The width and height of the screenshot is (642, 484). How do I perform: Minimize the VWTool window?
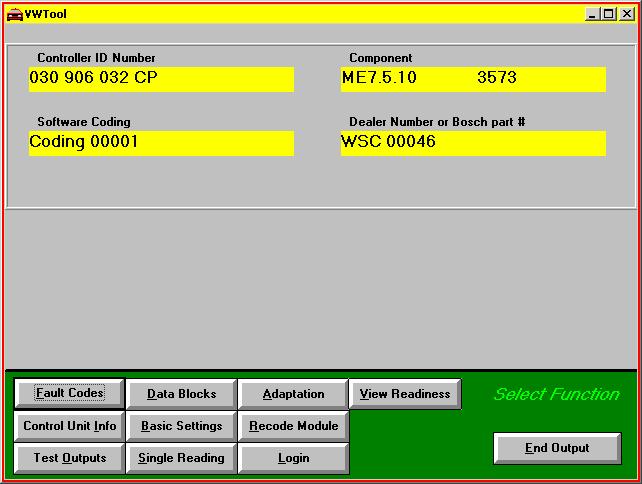point(592,14)
